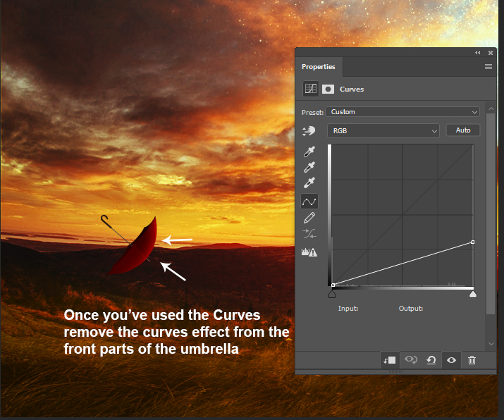Open the Preset dropdown showing Custom
The width and height of the screenshot is (504, 420).
pos(403,112)
